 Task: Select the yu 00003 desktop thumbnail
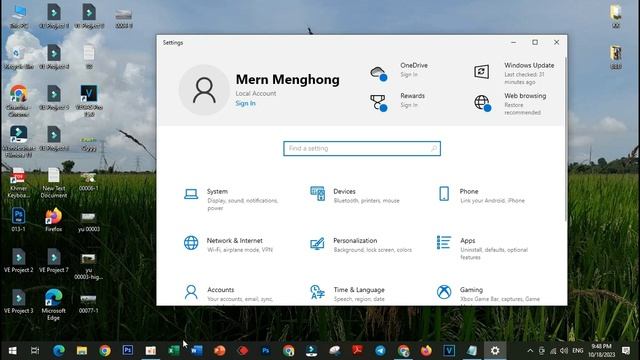tap(89, 222)
